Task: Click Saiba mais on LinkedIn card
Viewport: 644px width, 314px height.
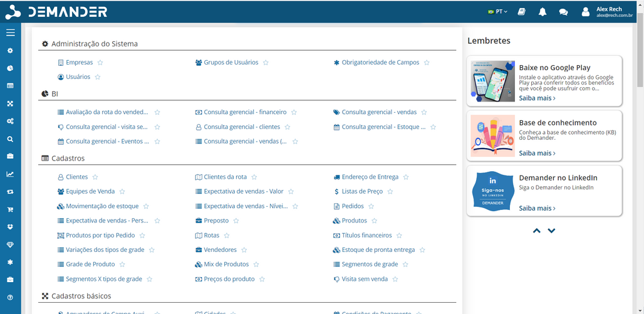Action: click(x=538, y=208)
